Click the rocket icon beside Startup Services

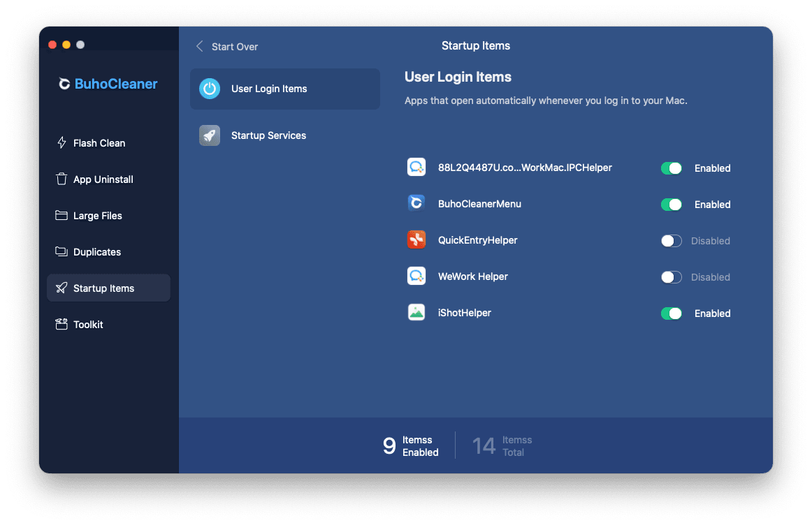[x=210, y=135]
